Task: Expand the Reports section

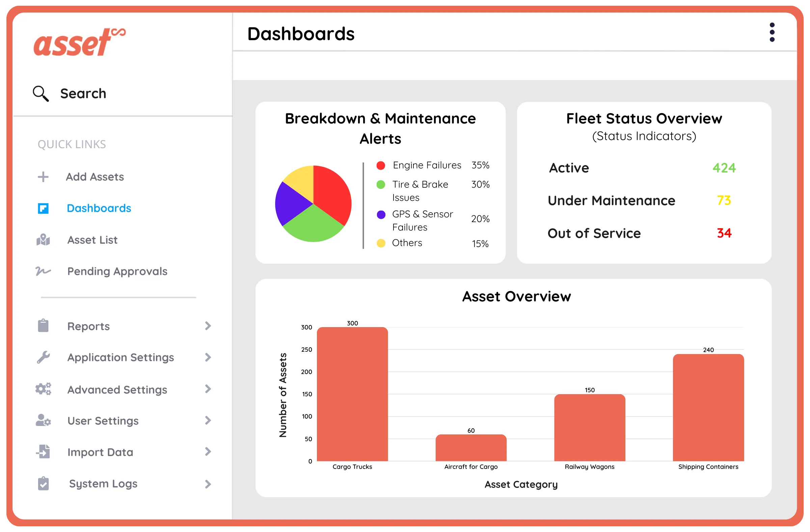Action: 208,326
